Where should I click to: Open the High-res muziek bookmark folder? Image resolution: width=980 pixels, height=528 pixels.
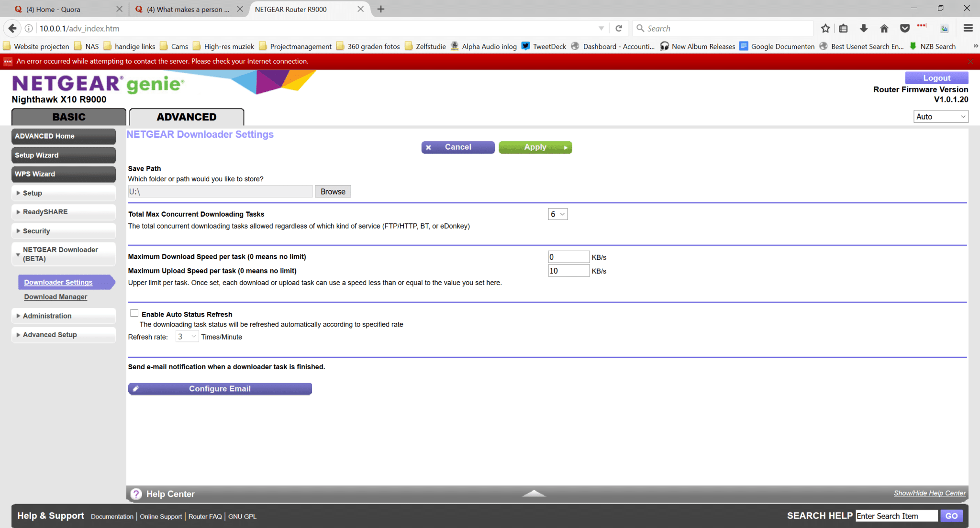[x=223, y=46]
